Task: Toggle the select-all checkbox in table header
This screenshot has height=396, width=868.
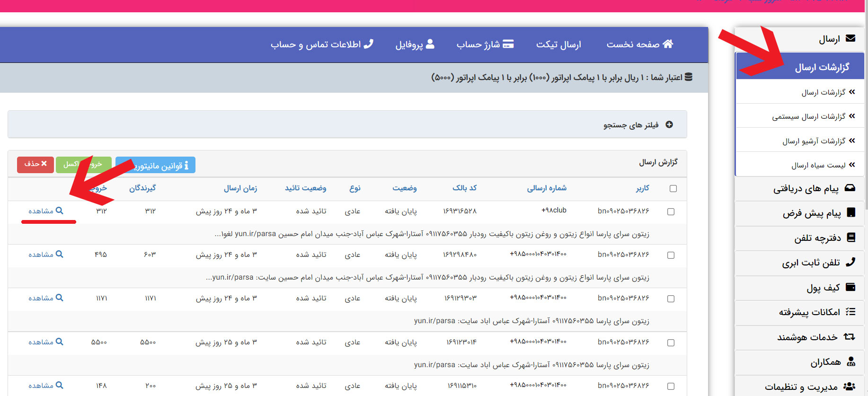Action: click(x=673, y=188)
